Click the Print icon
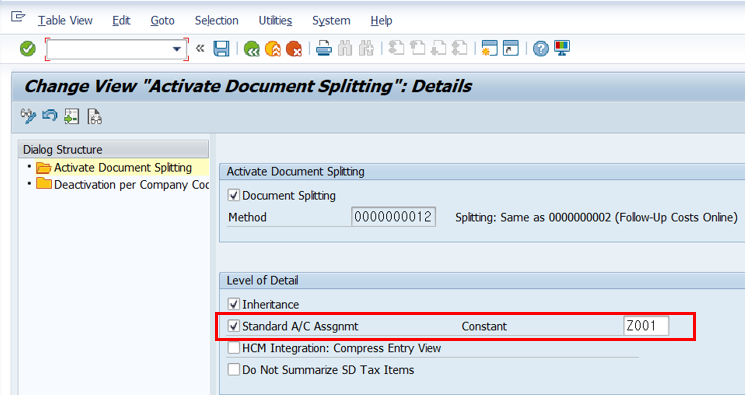745x395 pixels. [324, 48]
